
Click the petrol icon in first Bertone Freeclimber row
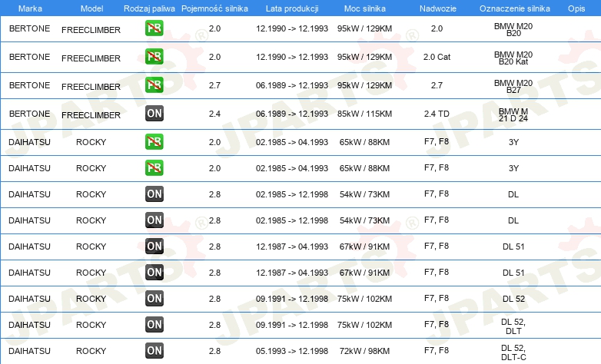(x=154, y=28)
